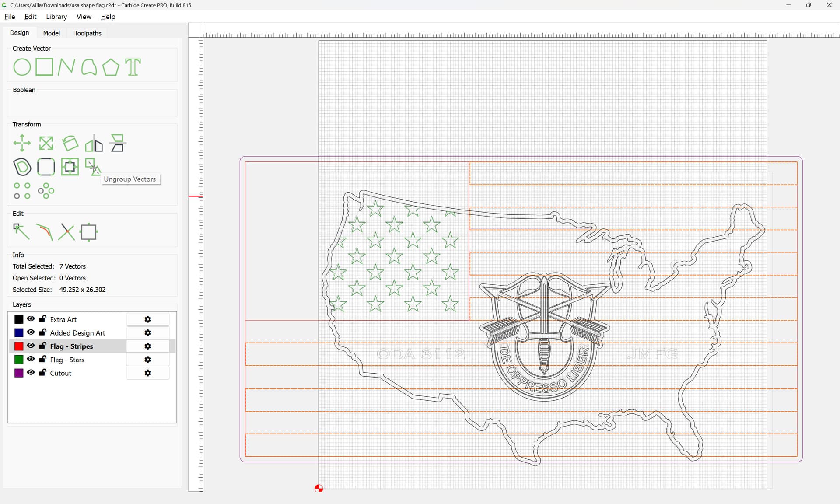Screen dimensions: 840x504
Task: Activate the Edit Rectangle tool
Action: tap(89, 232)
